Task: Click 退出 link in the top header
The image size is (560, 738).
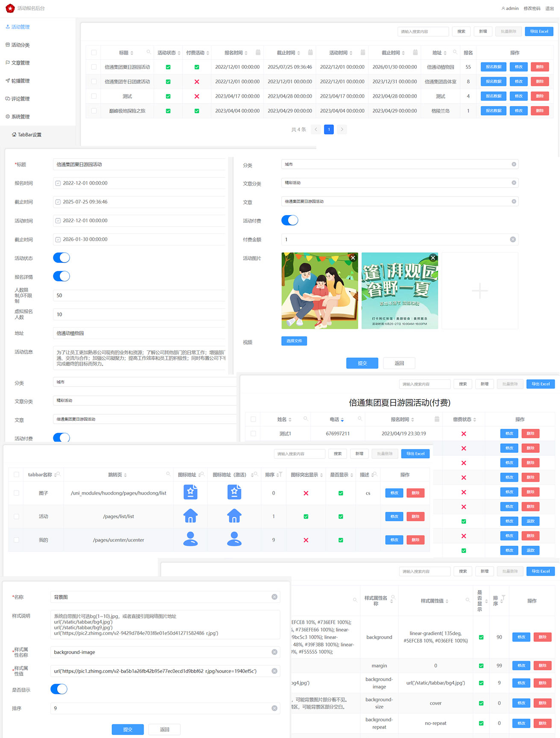Action: coord(549,9)
